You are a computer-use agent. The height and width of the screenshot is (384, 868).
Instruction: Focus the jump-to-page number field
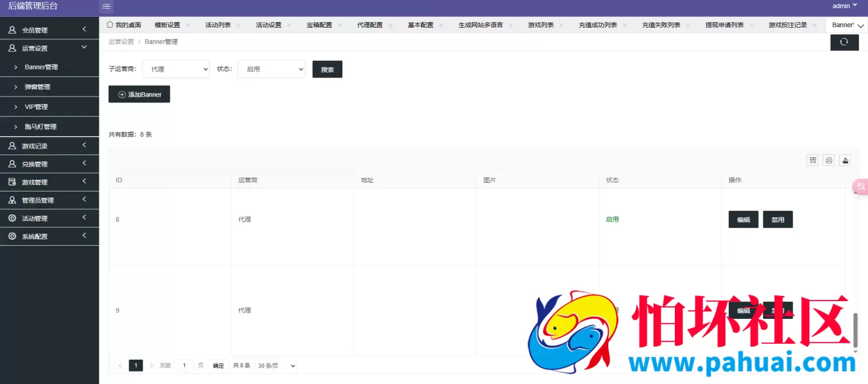(x=184, y=366)
